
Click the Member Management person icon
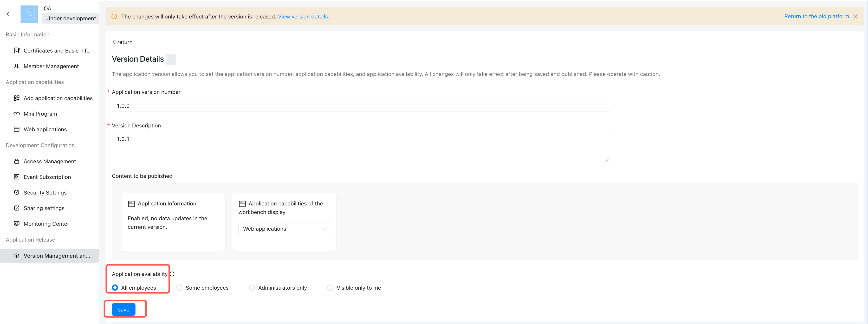(x=16, y=66)
